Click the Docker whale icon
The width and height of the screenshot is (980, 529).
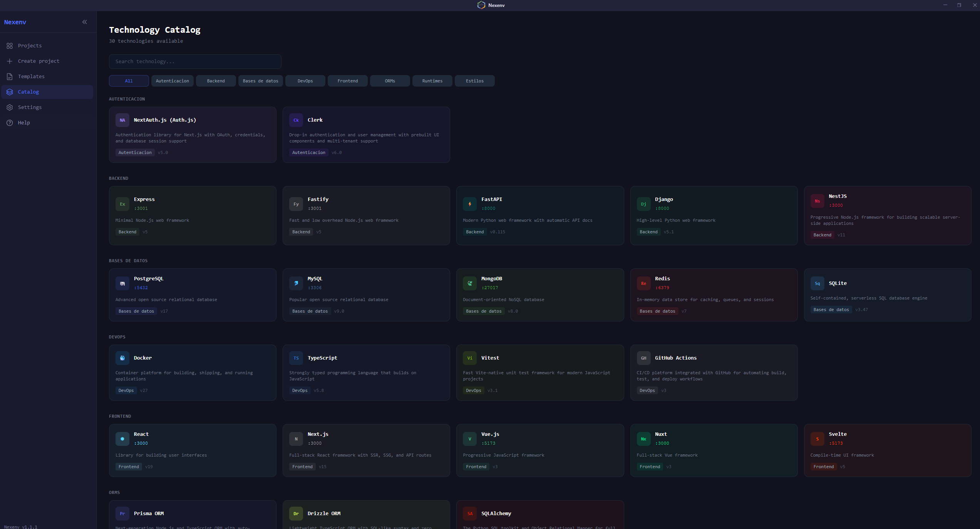(122, 358)
